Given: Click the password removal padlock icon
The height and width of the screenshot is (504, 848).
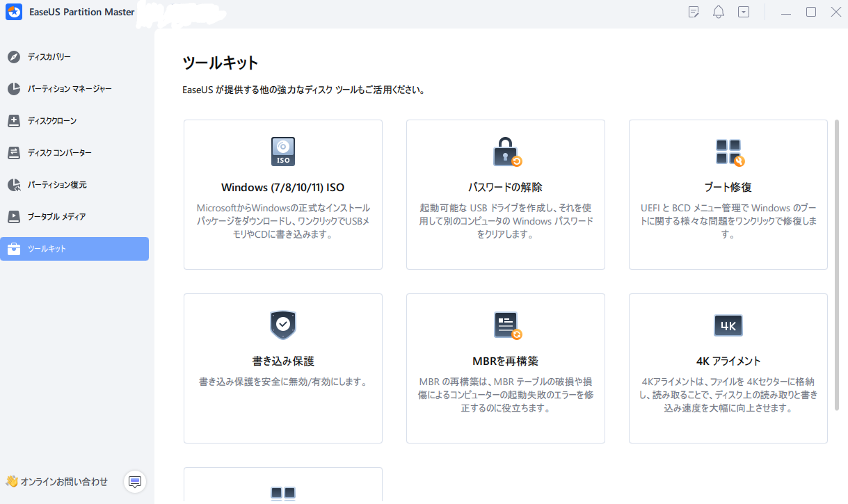Looking at the screenshot, I should coord(506,152).
